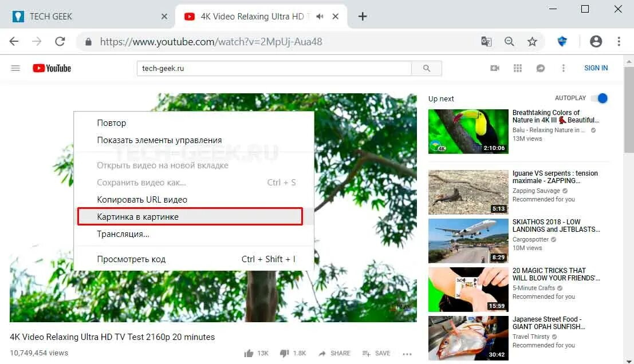Click the create video camera icon
634x364 pixels.
point(495,68)
